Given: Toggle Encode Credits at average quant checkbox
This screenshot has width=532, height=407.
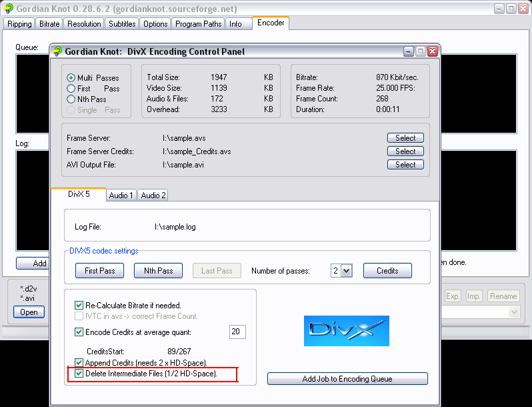Looking at the screenshot, I should pyautogui.click(x=79, y=332).
